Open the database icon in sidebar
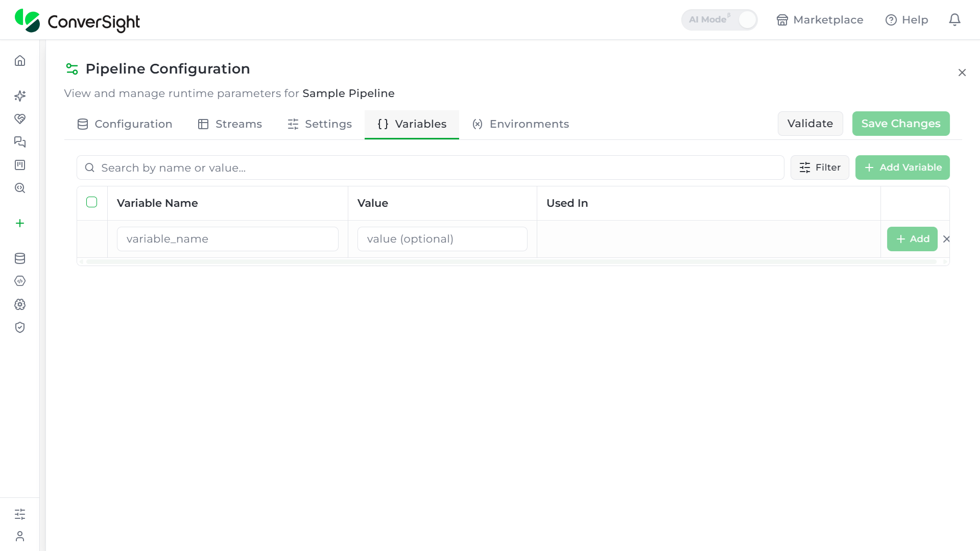This screenshot has width=980, height=551. click(x=20, y=258)
